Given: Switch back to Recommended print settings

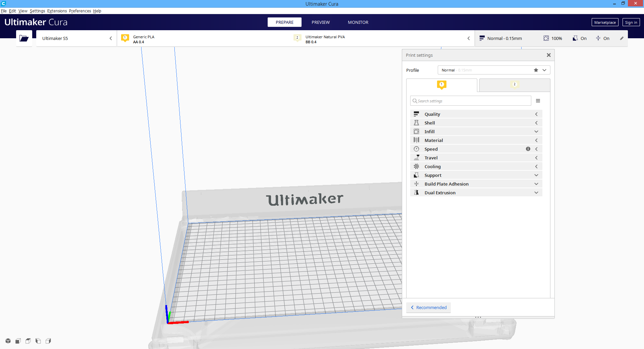Looking at the screenshot, I should (x=428, y=307).
